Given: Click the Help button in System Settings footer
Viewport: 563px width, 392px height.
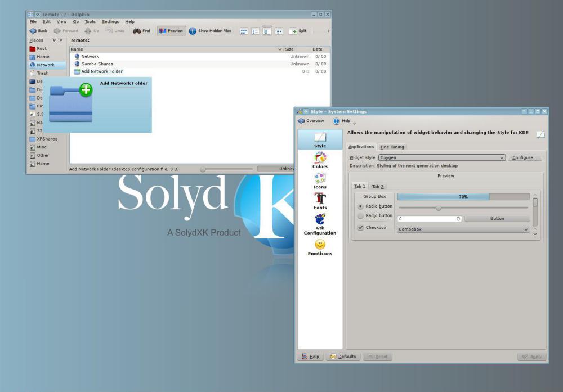Looking at the screenshot, I should click(310, 357).
